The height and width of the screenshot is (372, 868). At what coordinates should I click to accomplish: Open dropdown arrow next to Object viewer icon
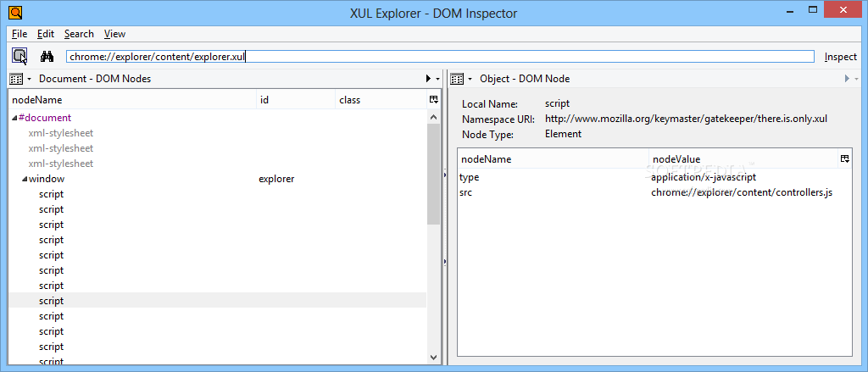[x=470, y=79]
